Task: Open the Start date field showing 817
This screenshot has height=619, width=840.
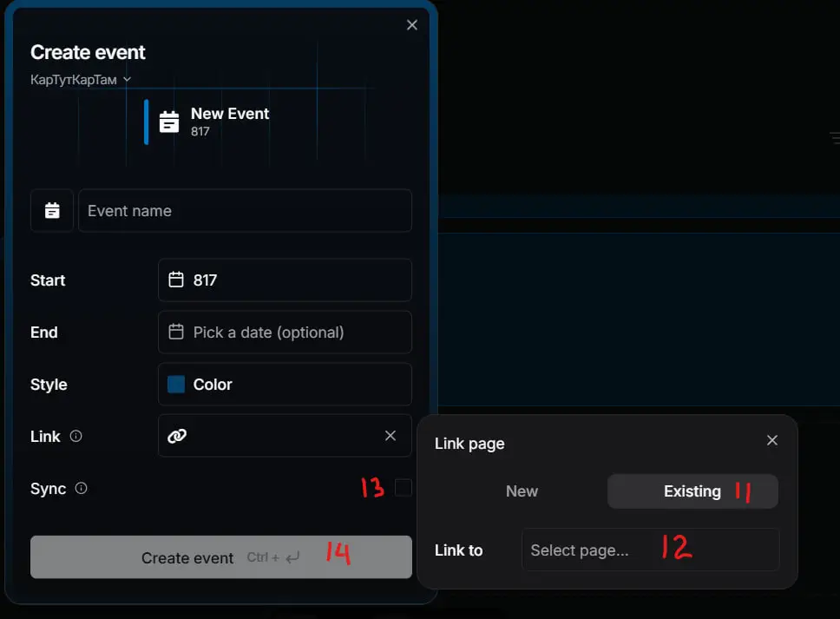Action: click(x=285, y=280)
